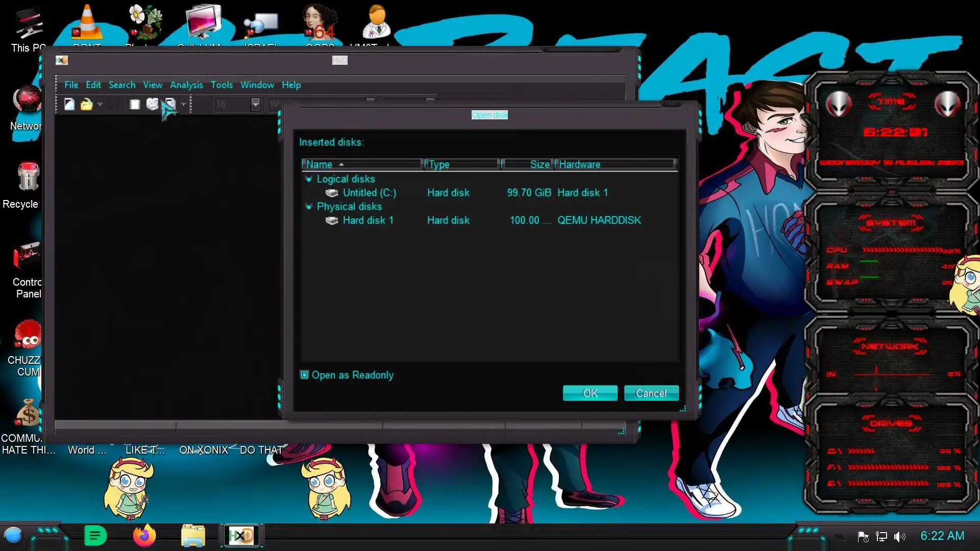Collapse the Physical disks group
This screenshot has height=551, width=980.
(308, 207)
